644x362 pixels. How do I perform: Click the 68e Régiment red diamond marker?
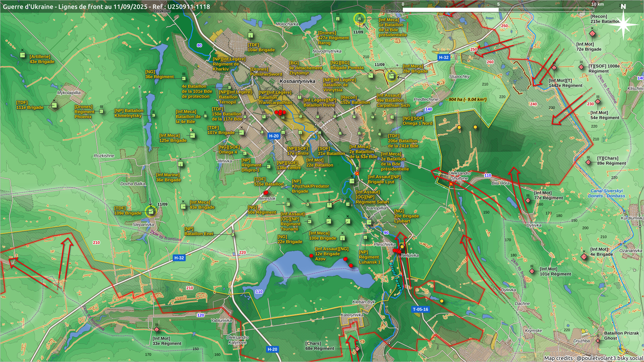coord(357,349)
